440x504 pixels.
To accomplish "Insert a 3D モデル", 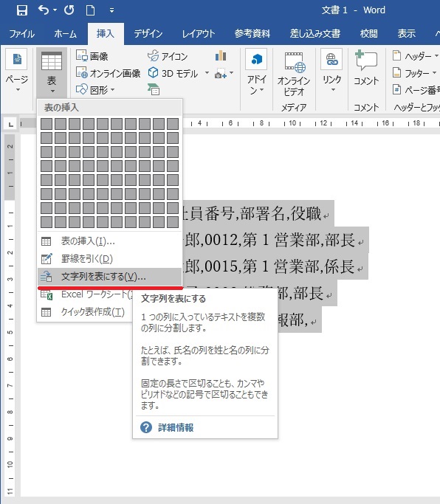I will 173,73.
